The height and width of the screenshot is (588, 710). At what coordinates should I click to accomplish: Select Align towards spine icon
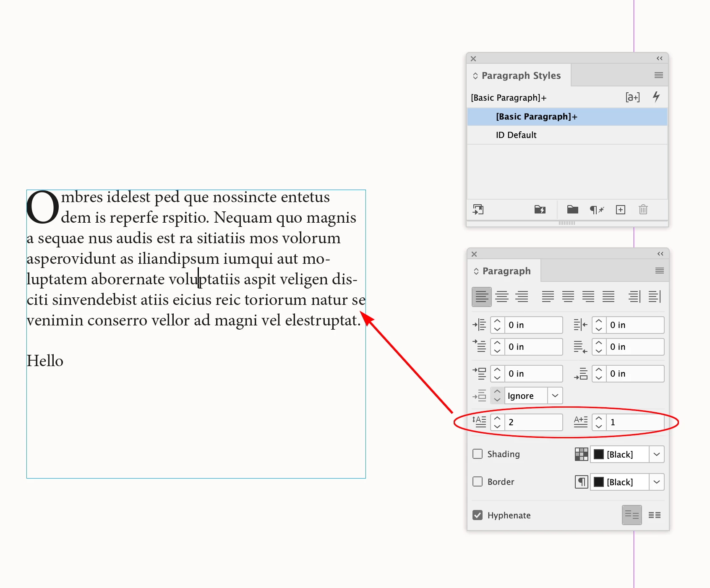(634, 297)
